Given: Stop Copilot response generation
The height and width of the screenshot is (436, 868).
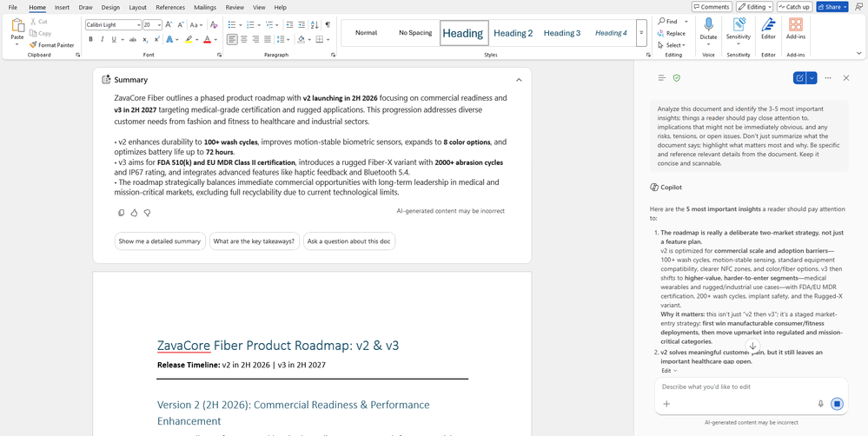Looking at the screenshot, I should pyautogui.click(x=837, y=404).
